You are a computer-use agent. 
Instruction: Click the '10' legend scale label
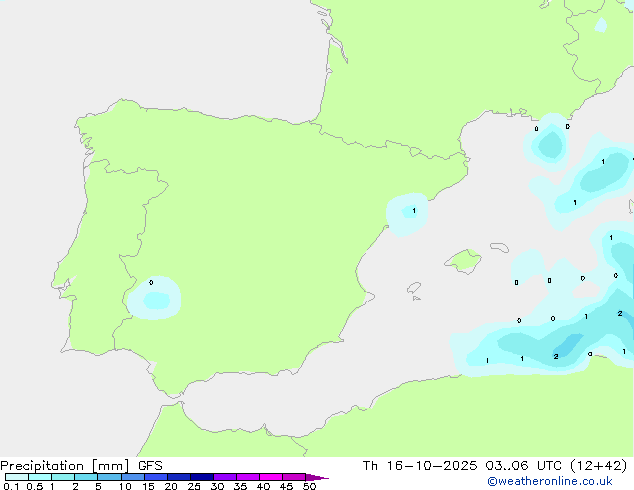(x=125, y=486)
